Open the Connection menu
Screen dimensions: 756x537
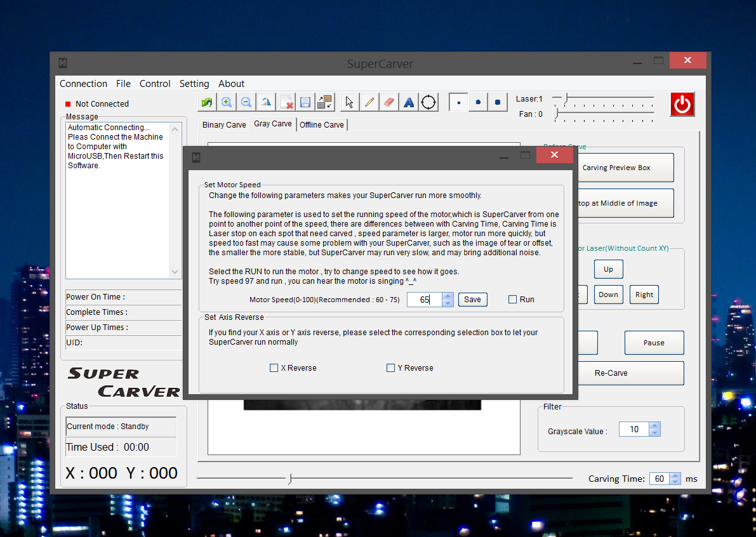[x=83, y=83]
